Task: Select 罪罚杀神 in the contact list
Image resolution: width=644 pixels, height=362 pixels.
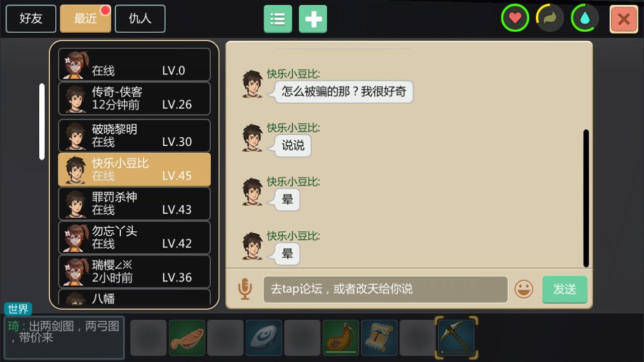Action: (134, 204)
